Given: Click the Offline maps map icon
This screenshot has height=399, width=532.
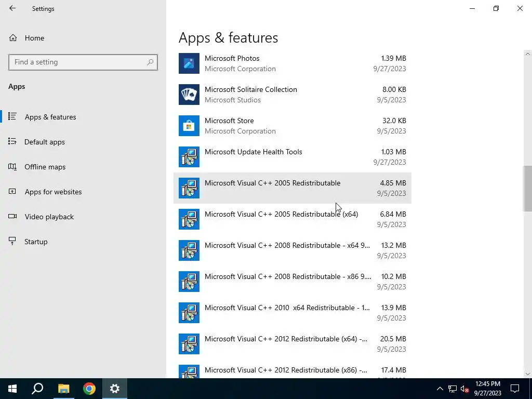Looking at the screenshot, I should click(x=12, y=167).
